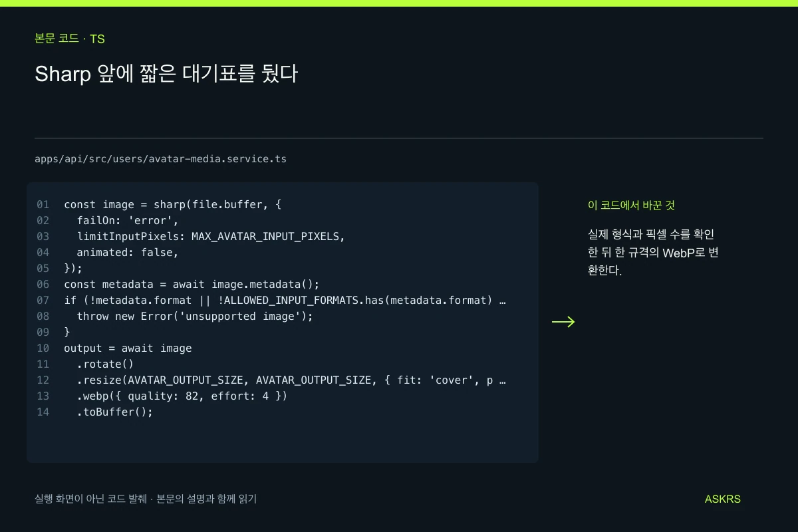Click code line 02 failOn: 'error'
This screenshot has width=798, height=532.
128,220
